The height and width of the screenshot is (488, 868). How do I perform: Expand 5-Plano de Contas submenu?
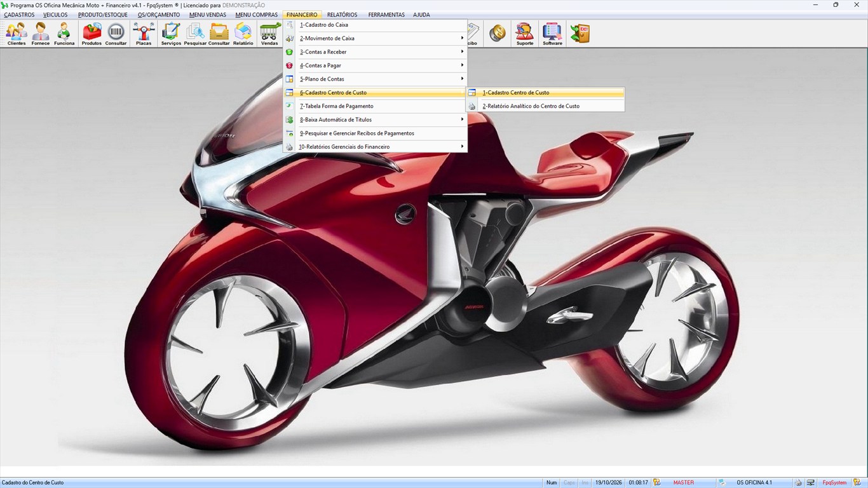pyautogui.click(x=375, y=79)
